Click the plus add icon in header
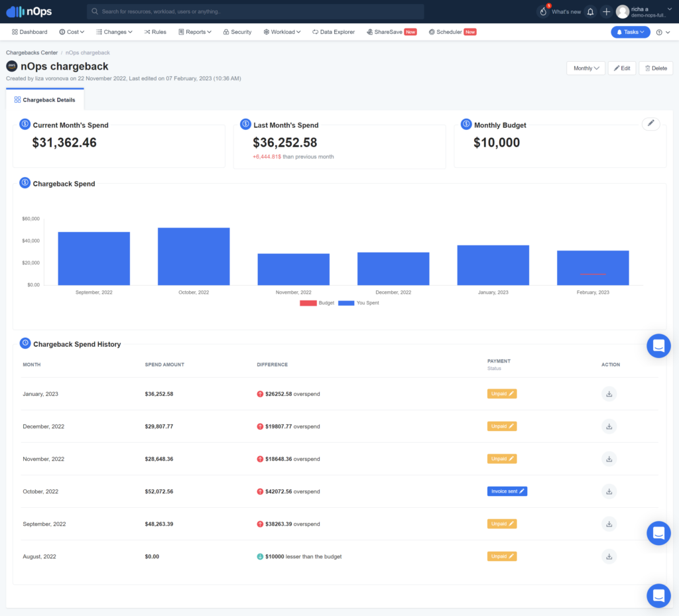 point(606,12)
